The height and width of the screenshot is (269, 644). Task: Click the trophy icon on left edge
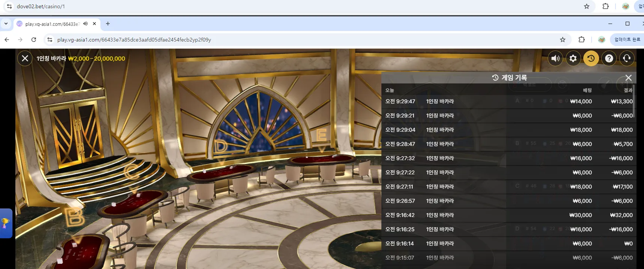(6, 223)
